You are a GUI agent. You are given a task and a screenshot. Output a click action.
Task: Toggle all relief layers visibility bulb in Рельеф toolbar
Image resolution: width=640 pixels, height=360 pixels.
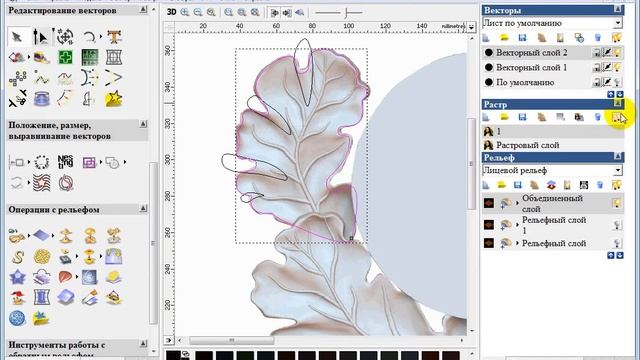point(616,185)
